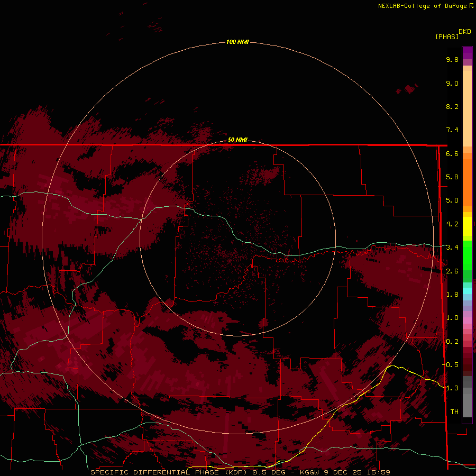This screenshot has height=476, width=476.
Task: Pick the yellow segment of color bar
Action: [467, 226]
